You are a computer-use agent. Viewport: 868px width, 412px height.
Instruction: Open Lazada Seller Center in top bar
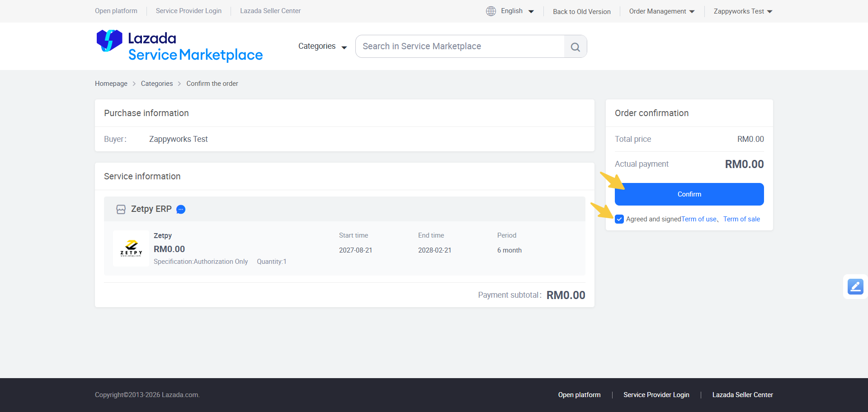(x=270, y=11)
